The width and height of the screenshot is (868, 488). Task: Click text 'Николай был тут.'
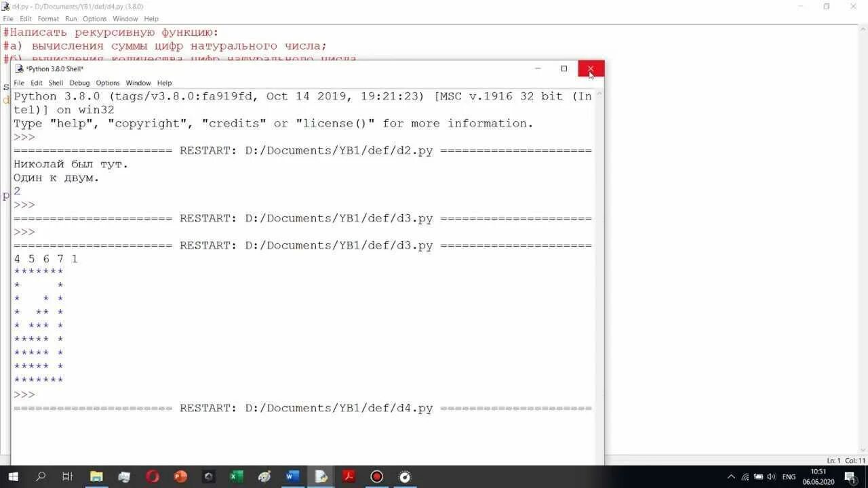click(x=71, y=164)
